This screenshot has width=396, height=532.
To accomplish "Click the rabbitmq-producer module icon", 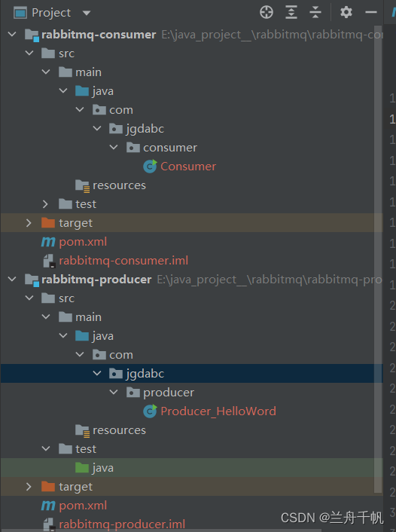I will click(x=32, y=280).
